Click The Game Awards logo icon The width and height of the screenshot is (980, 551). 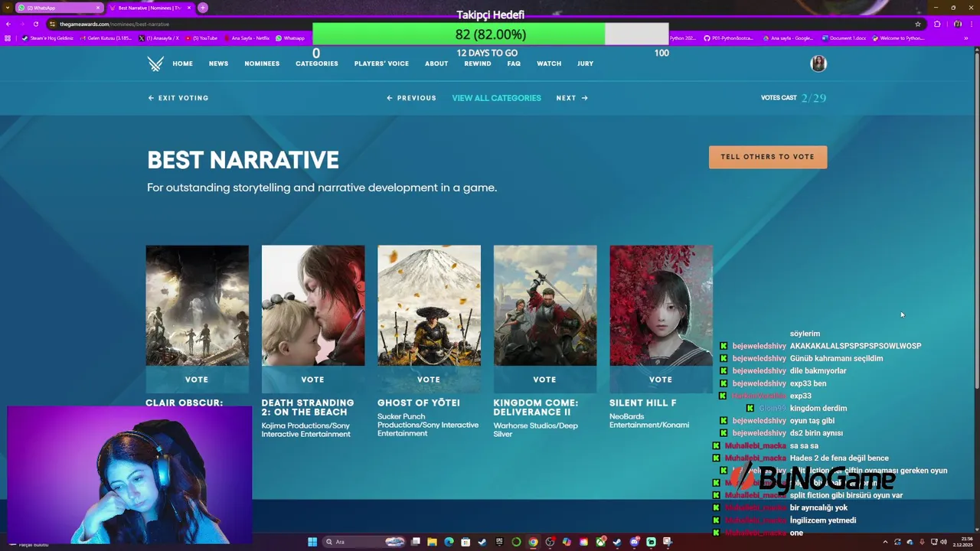click(x=155, y=64)
